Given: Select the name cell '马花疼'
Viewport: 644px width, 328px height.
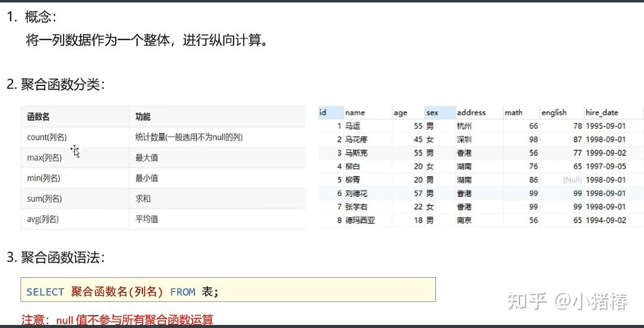Looking at the screenshot, I should pyautogui.click(x=356, y=140).
